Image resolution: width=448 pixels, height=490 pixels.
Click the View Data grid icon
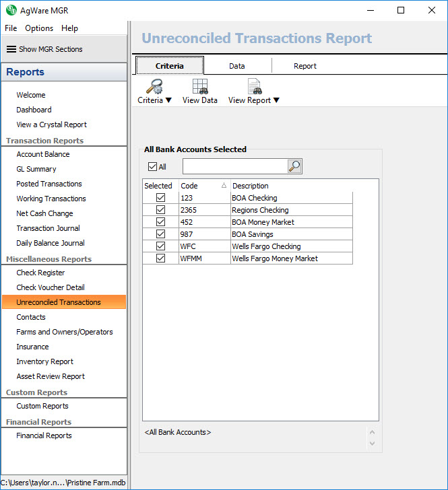click(200, 86)
